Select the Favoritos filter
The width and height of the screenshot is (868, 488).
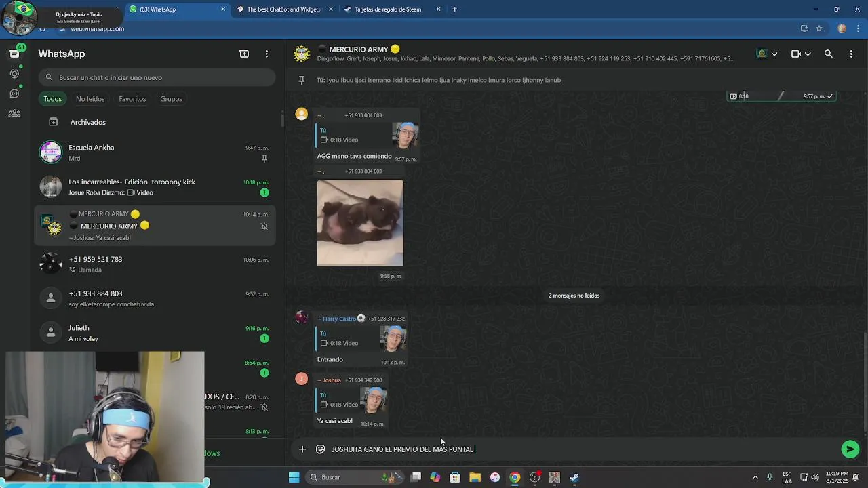coord(132,99)
